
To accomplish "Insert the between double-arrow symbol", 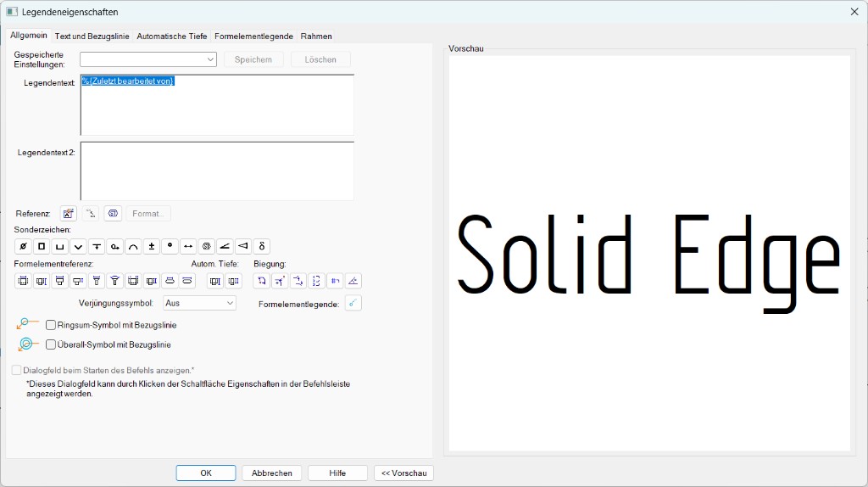I will click(188, 246).
